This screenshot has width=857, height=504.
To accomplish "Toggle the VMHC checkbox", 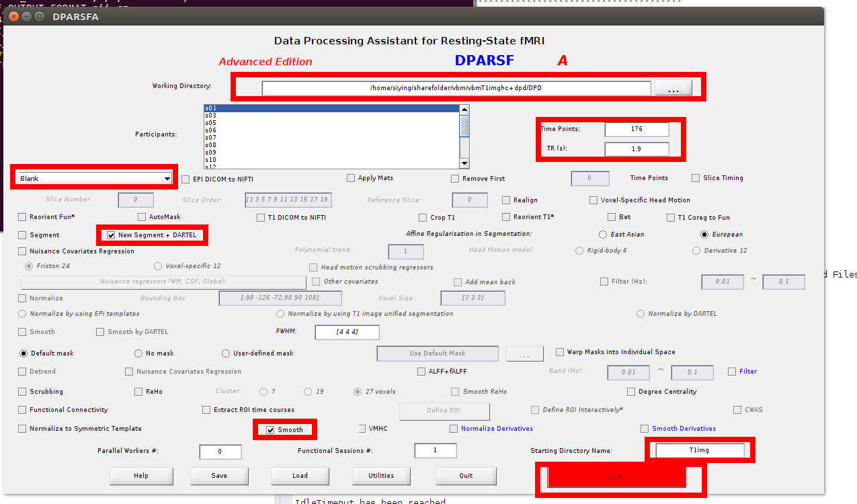I will click(363, 429).
